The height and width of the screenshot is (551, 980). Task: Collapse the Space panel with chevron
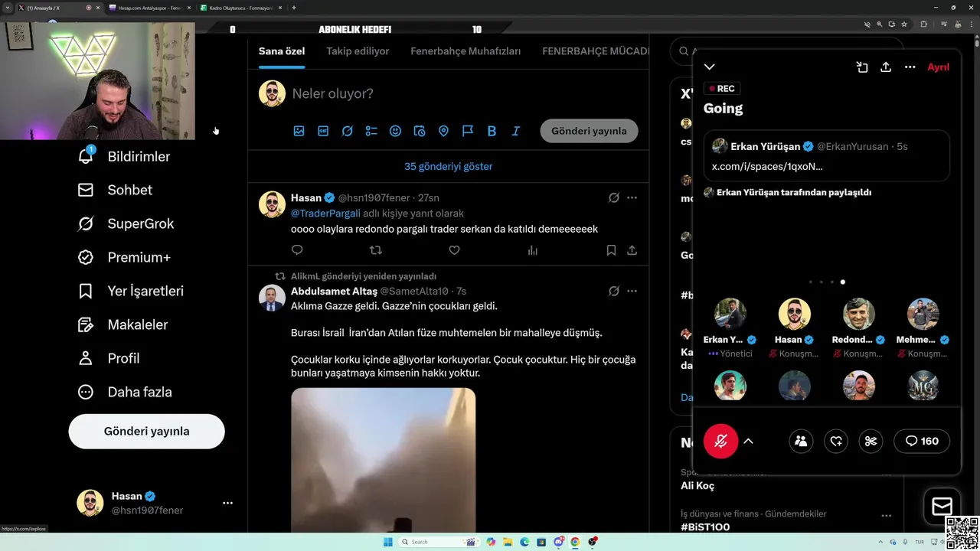(710, 67)
